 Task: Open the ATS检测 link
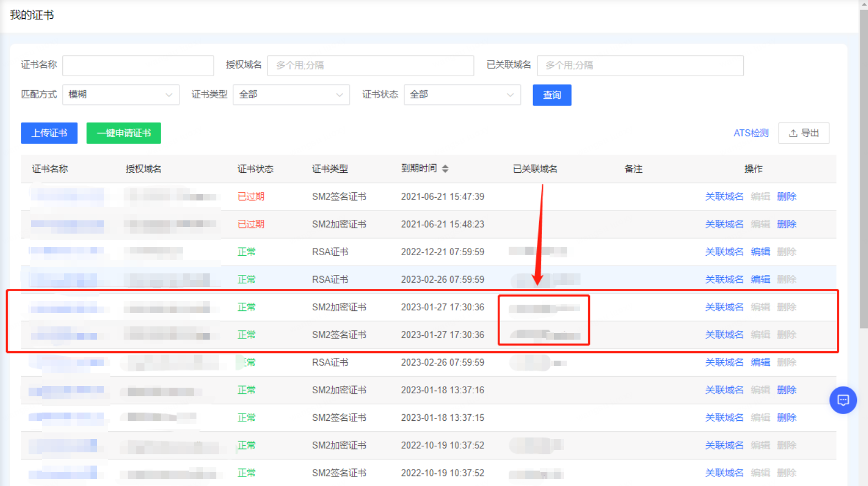pos(751,133)
